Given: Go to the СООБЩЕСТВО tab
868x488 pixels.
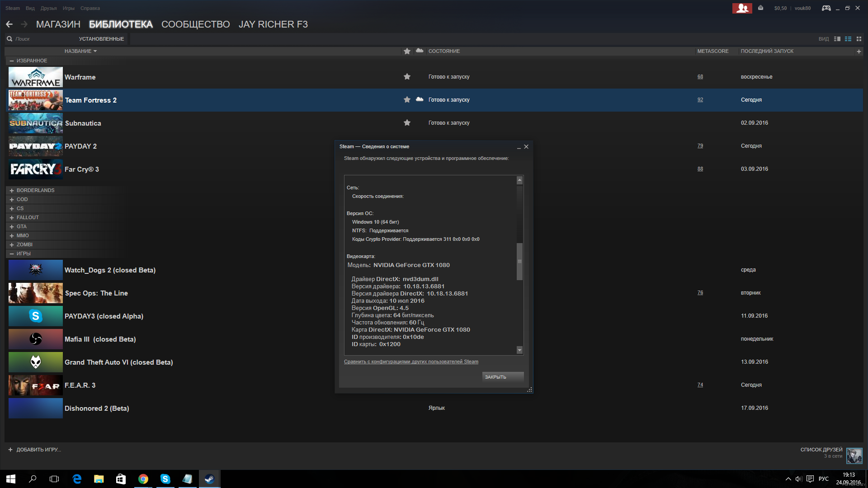Looking at the screenshot, I should click(196, 24).
